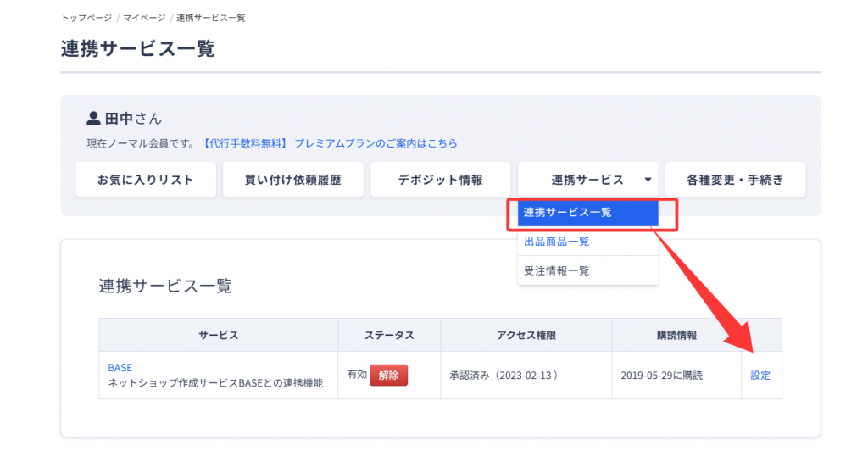The height and width of the screenshot is (451, 868).
Task: Choose 出品商品一覧 from the dropdown menu
Action: [x=557, y=242]
